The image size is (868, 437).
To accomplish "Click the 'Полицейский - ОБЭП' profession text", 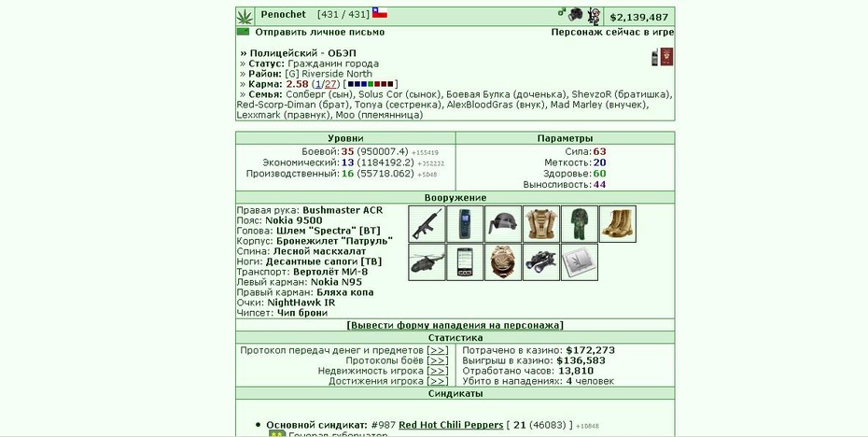I will tap(302, 54).
